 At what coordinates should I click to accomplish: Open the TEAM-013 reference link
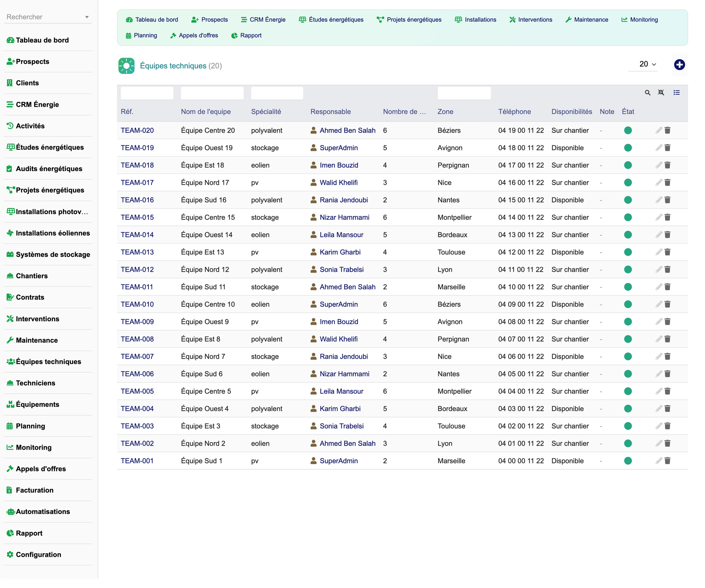point(137,252)
